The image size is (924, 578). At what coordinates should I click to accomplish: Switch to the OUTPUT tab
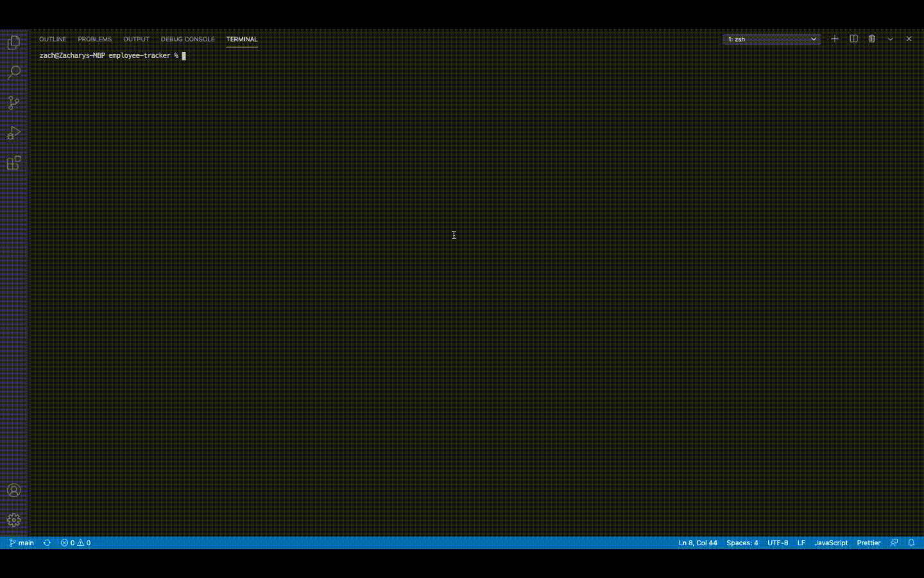[x=136, y=39]
